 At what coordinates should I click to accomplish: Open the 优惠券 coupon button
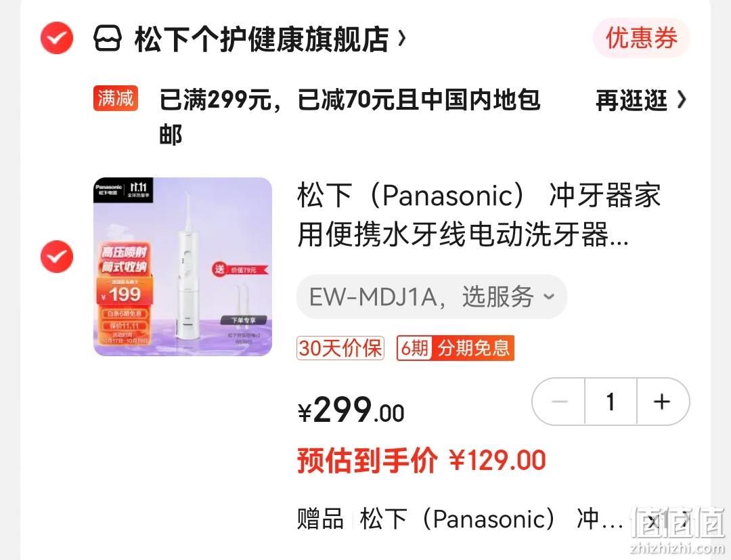coord(642,38)
